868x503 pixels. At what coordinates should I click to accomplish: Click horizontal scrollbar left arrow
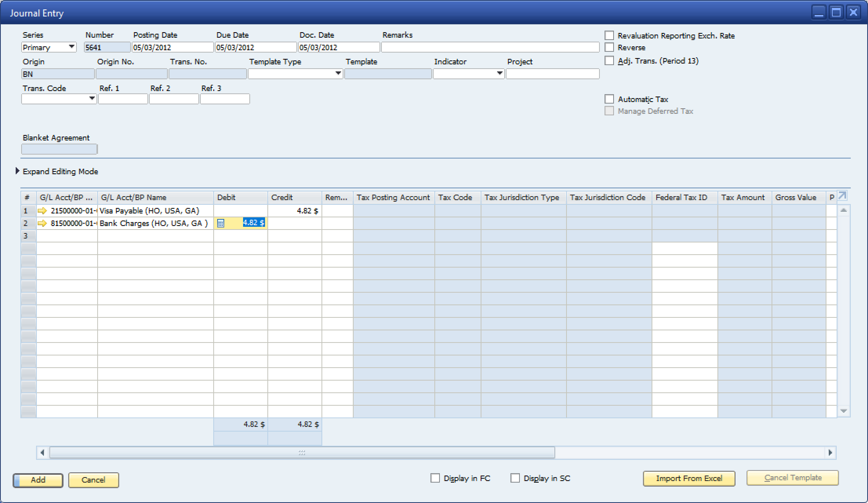[42, 453]
